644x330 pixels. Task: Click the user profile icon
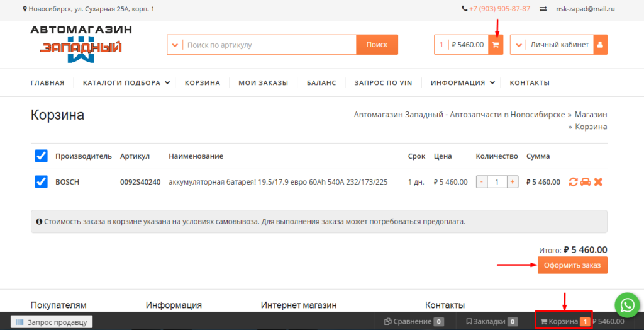[600, 45]
